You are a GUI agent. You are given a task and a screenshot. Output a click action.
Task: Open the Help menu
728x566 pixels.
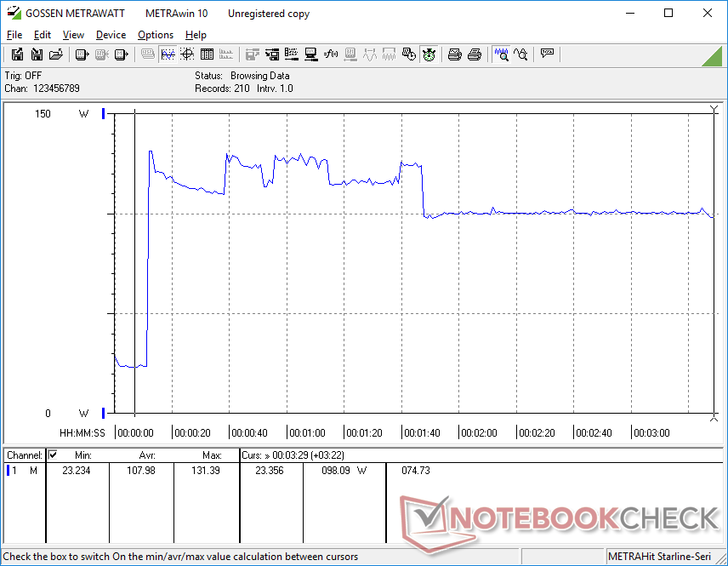pos(196,35)
